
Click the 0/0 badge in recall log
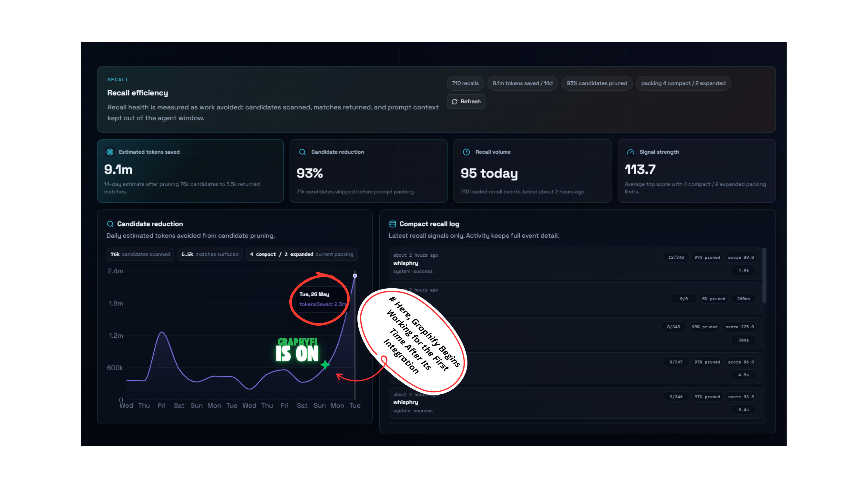[x=684, y=299]
